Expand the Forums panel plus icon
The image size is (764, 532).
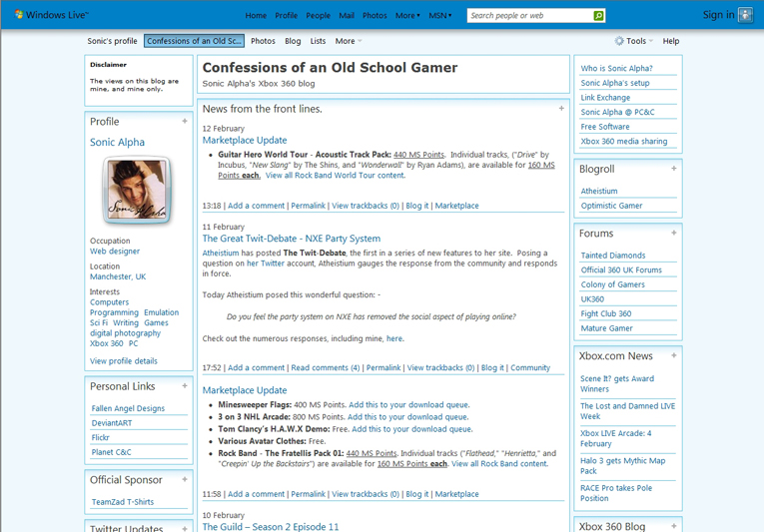(x=674, y=233)
